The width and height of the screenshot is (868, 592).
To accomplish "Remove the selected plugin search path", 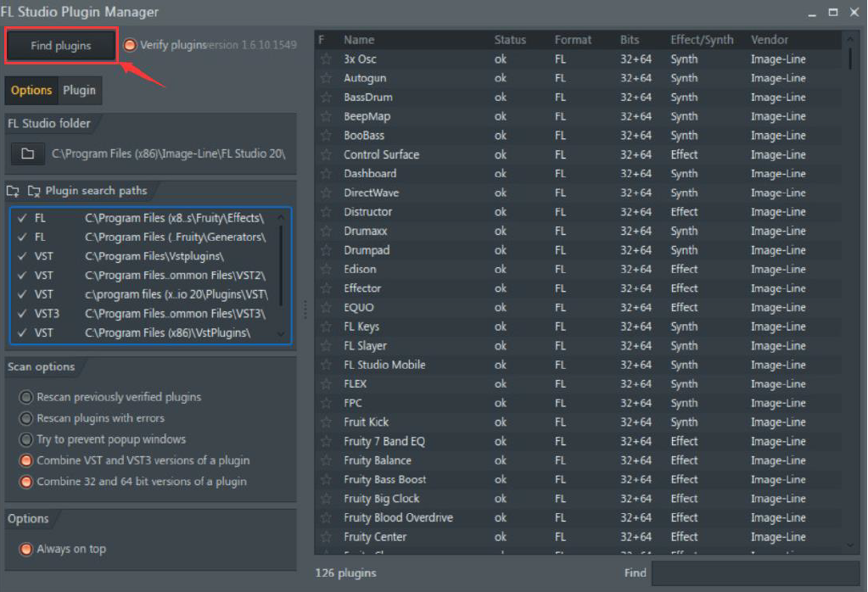I will click(34, 192).
